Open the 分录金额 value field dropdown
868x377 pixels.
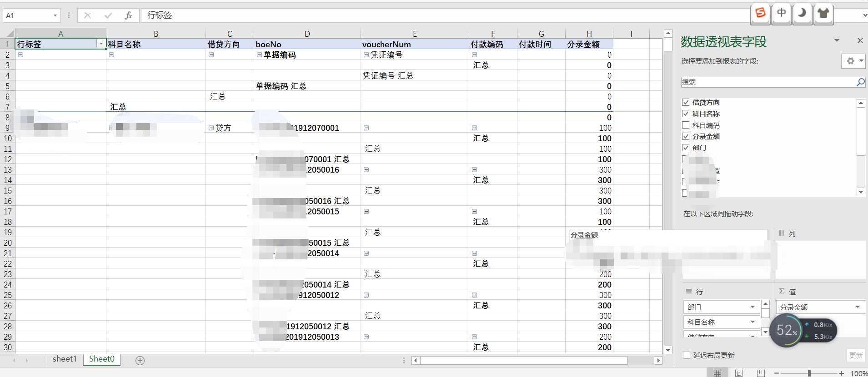pyautogui.click(x=858, y=307)
